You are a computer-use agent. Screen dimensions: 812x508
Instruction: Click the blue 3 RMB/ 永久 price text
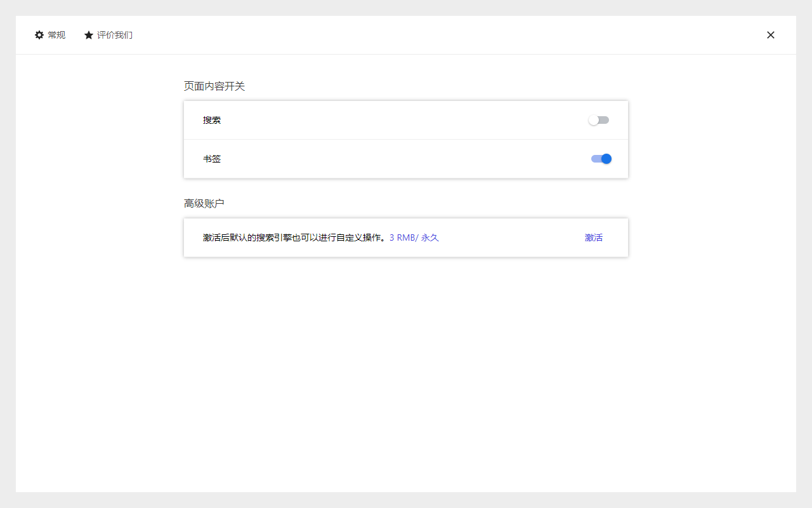click(x=414, y=237)
